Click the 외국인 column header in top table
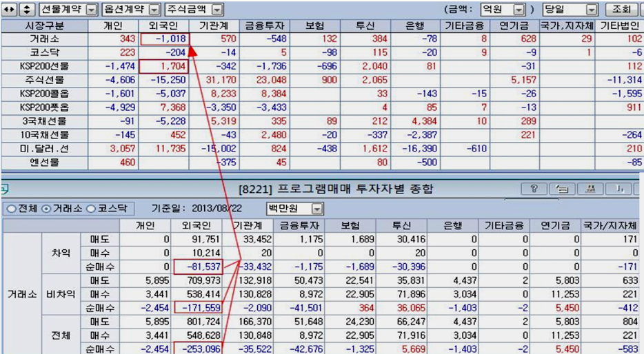 (164, 25)
